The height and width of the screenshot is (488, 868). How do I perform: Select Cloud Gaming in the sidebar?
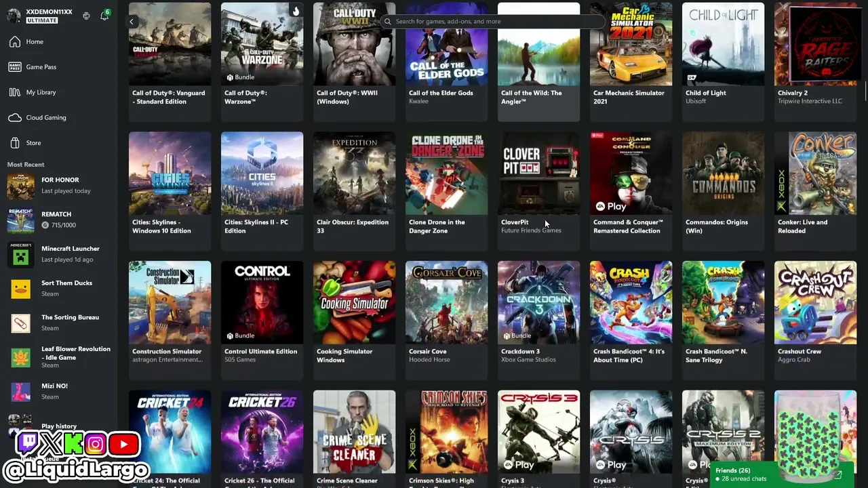click(59, 118)
